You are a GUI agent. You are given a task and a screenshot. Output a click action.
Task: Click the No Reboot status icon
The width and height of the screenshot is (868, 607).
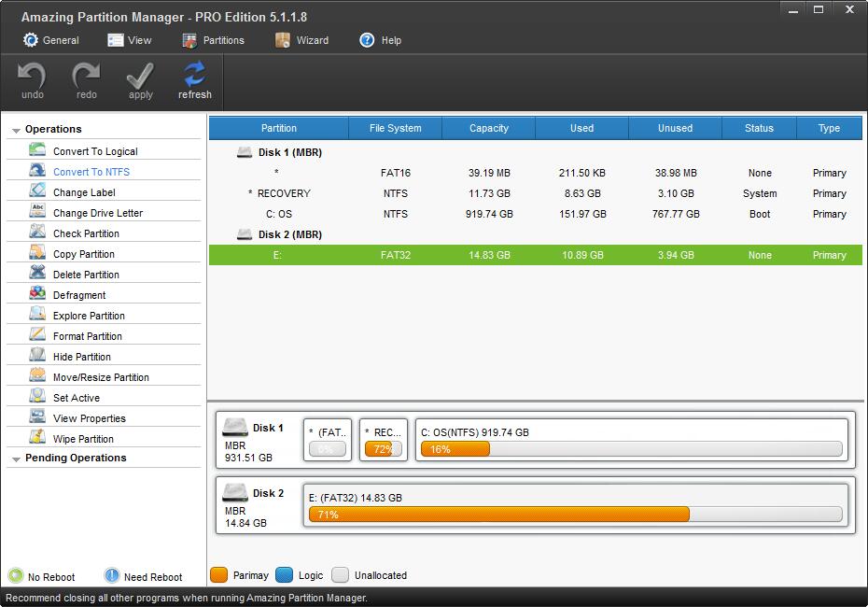point(16,576)
